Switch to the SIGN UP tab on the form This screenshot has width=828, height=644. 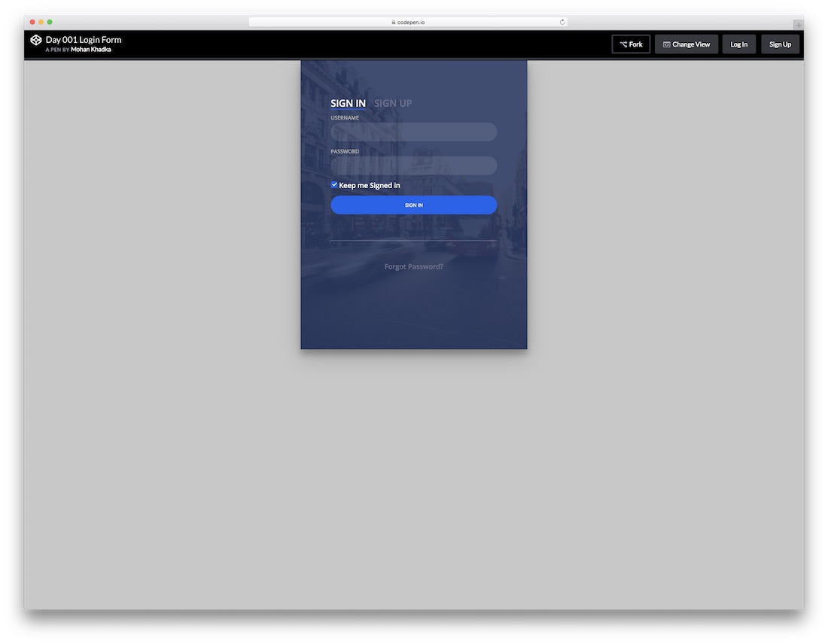click(x=392, y=103)
